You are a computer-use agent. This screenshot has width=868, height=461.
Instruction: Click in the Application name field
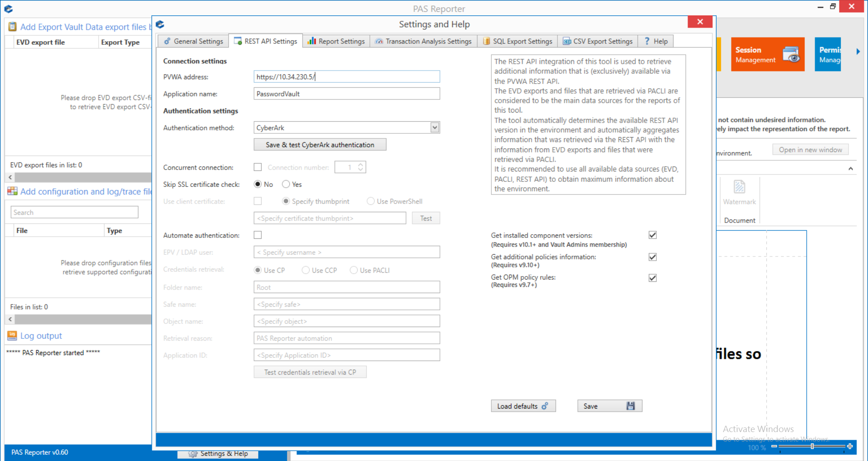pos(347,94)
